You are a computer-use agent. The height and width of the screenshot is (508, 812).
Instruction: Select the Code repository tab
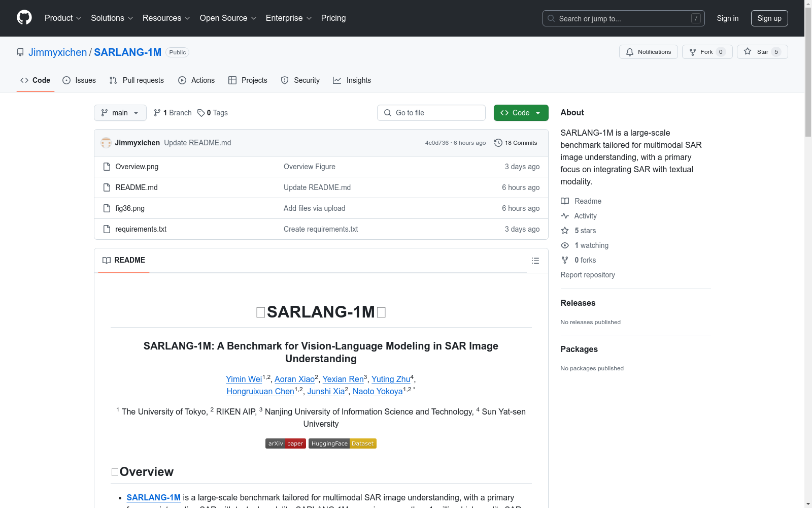pyautogui.click(x=36, y=80)
